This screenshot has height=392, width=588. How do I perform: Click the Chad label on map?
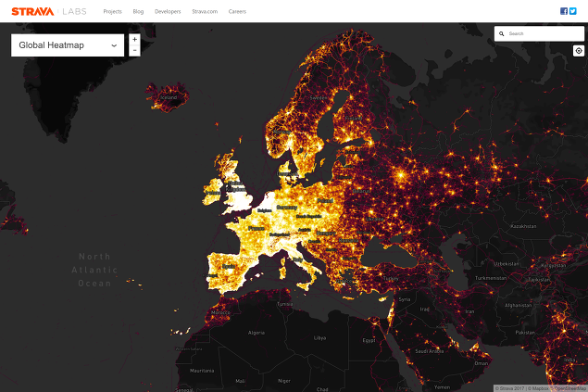pos(322,389)
